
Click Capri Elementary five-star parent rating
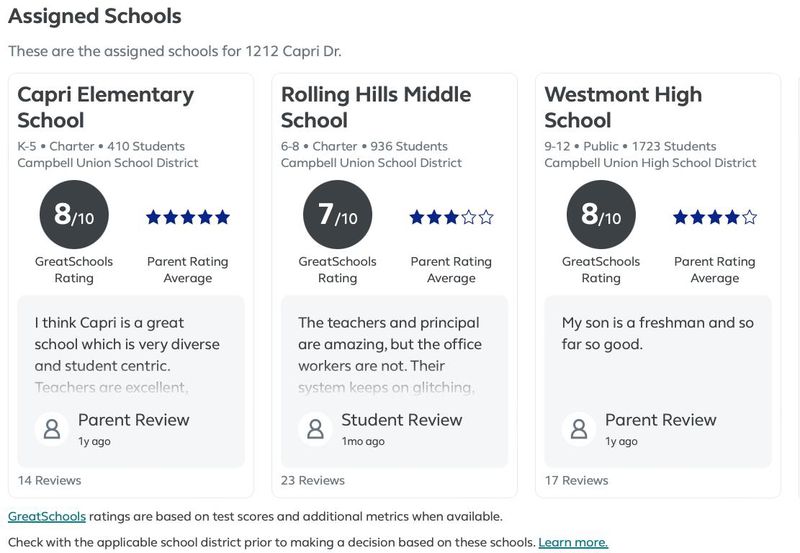tap(188, 217)
